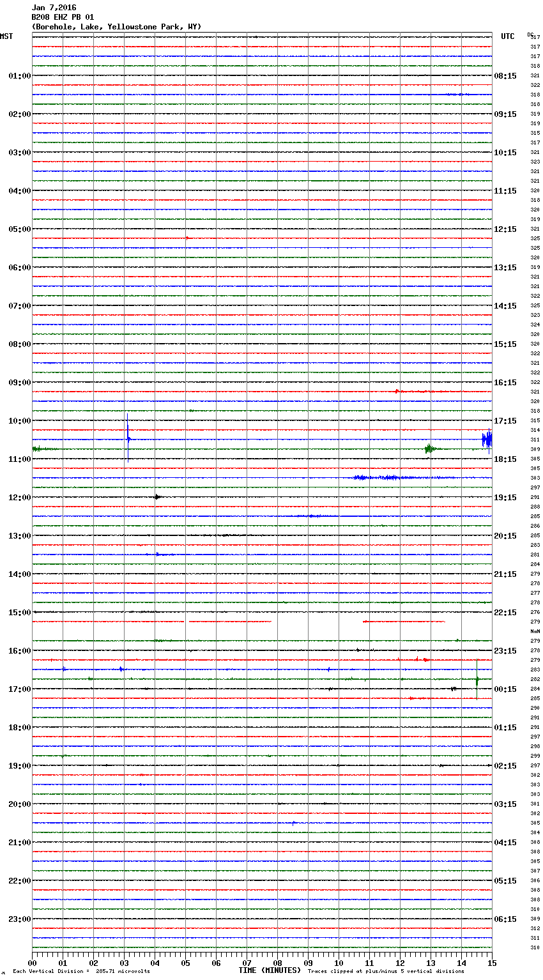
Task: Click the tall green spike before 17:00 MST
Action: click(x=477, y=679)
